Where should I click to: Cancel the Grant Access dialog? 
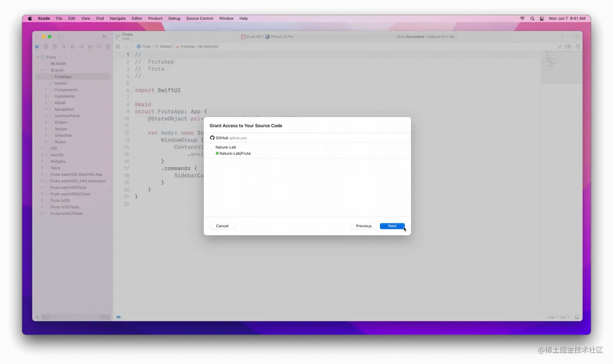pyautogui.click(x=222, y=226)
